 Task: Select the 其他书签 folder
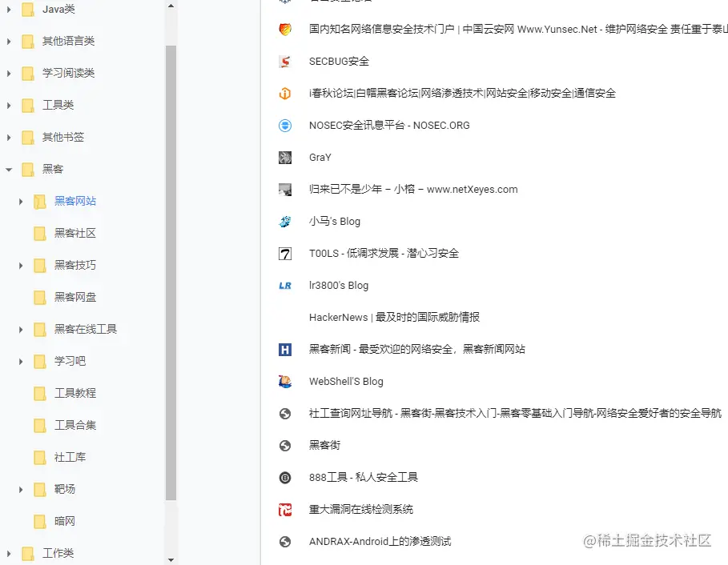click(63, 138)
